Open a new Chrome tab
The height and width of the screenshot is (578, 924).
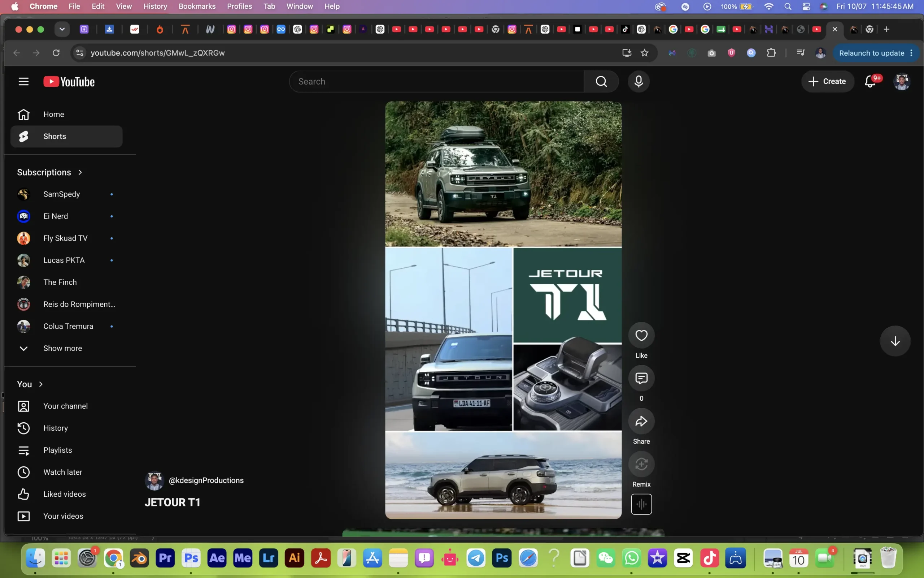point(886,29)
